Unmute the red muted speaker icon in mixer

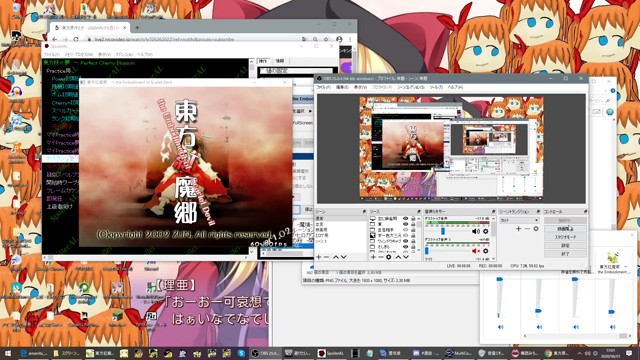point(476,251)
